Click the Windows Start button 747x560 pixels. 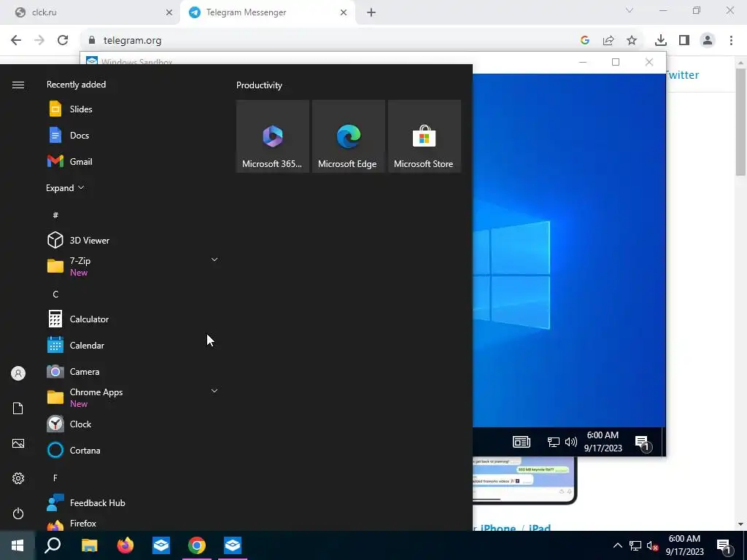(18, 545)
